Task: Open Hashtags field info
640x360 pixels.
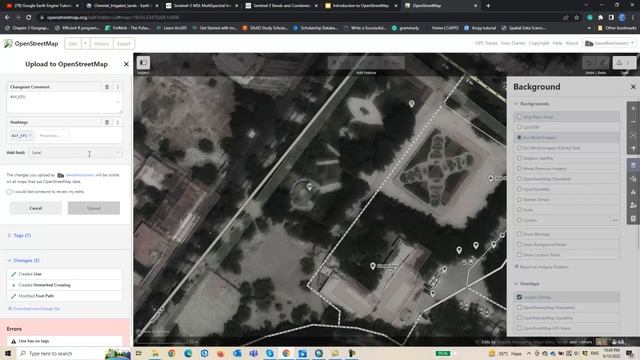Action: [118, 122]
